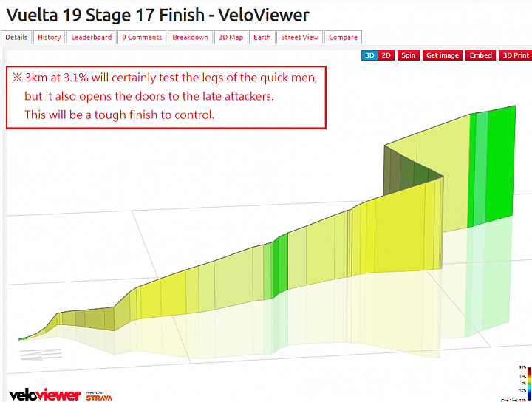Switch to the History tab
This screenshot has height=402, width=532.
coord(50,37)
